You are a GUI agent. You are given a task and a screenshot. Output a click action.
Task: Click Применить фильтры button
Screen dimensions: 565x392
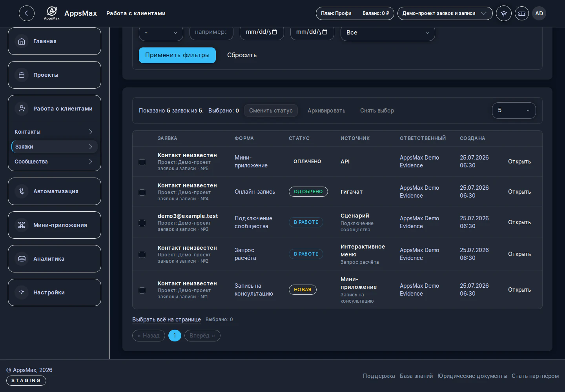(x=177, y=55)
